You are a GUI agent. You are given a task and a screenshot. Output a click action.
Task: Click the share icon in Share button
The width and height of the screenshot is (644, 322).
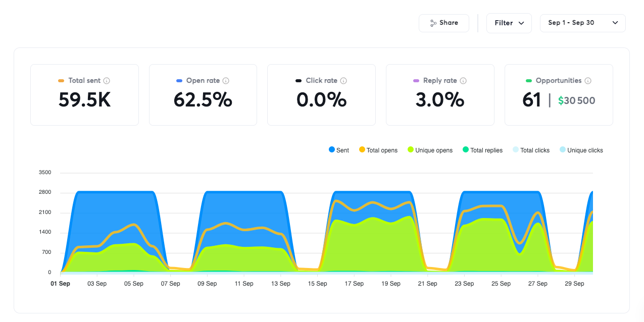tap(433, 23)
